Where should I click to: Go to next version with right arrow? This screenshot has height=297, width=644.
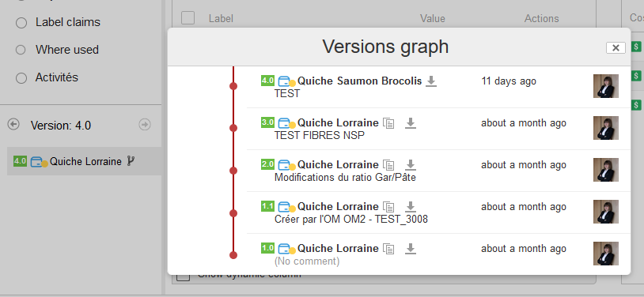[145, 125]
